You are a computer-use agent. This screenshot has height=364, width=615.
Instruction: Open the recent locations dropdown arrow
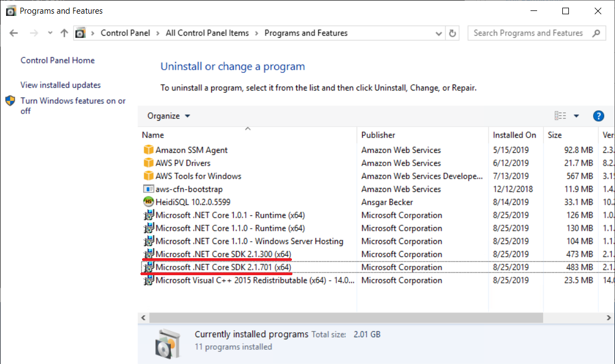[50, 33]
